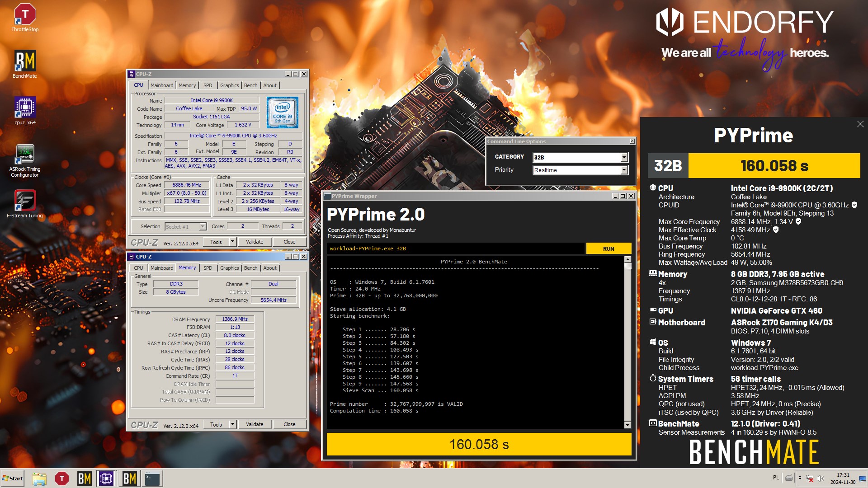Click Close button in lower CPU-Z
The width and height of the screenshot is (868, 488).
[289, 424]
